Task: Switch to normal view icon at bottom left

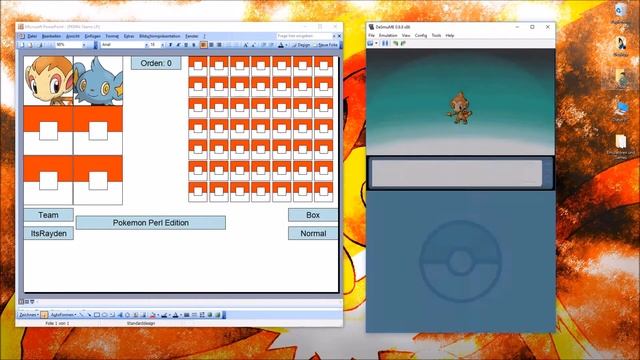Action: [21, 302]
